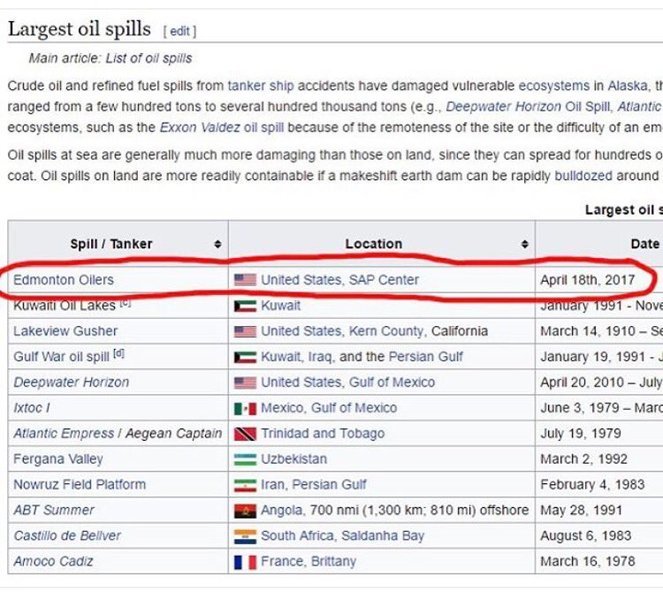The width and height of the screenshot is (663, 599).
Task: Open the List of oil spills main article
Action: tap(149, 58)
